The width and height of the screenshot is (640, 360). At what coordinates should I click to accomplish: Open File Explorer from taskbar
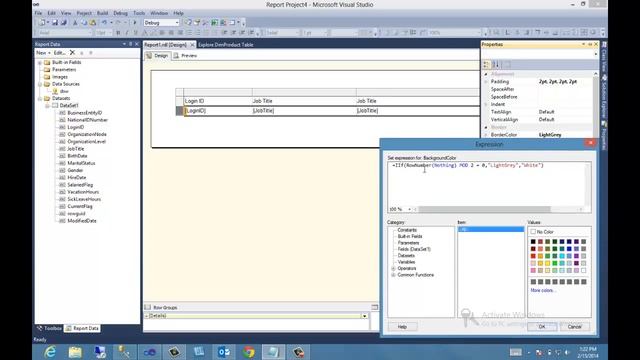coord(75,352)
